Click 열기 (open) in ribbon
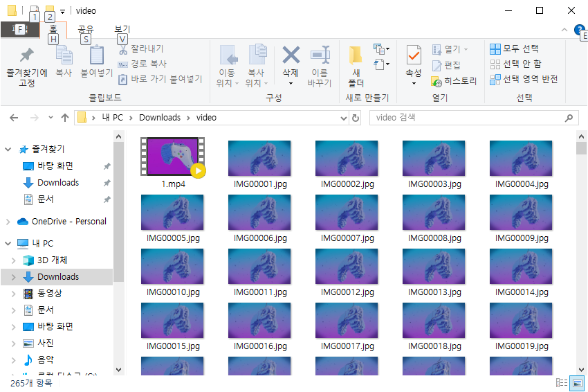This screenshot has height=392, width=588. point(450,50)
